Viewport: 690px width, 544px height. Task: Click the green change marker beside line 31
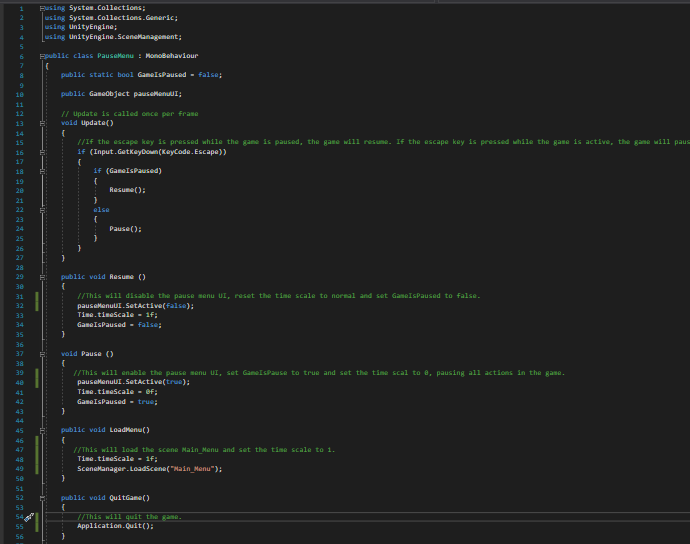pos(37,296)
